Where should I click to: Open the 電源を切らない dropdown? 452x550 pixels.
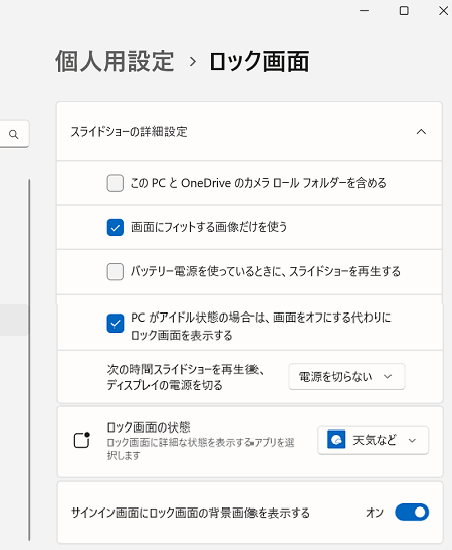pyautogui.click(x=347, y=377)
